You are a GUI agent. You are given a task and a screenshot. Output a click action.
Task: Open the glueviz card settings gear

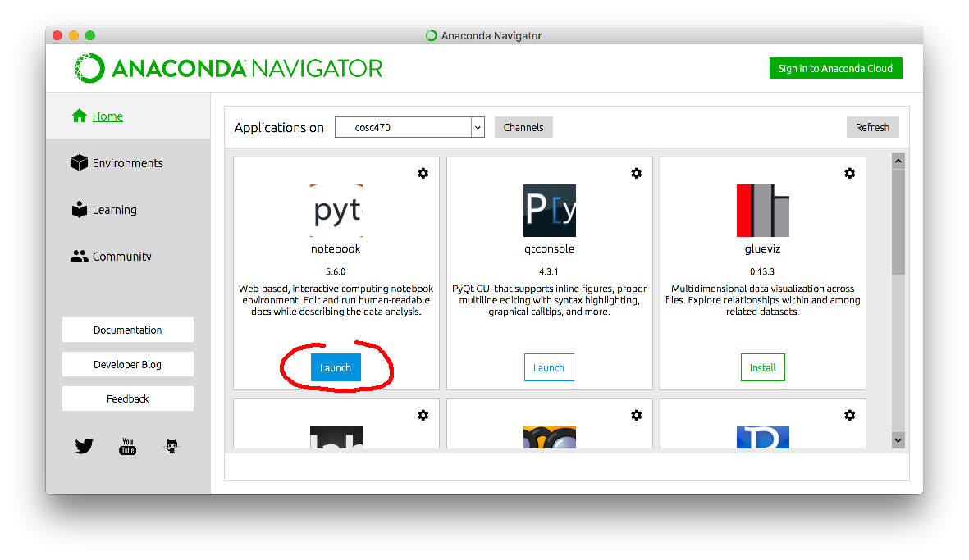pos(850,174)
